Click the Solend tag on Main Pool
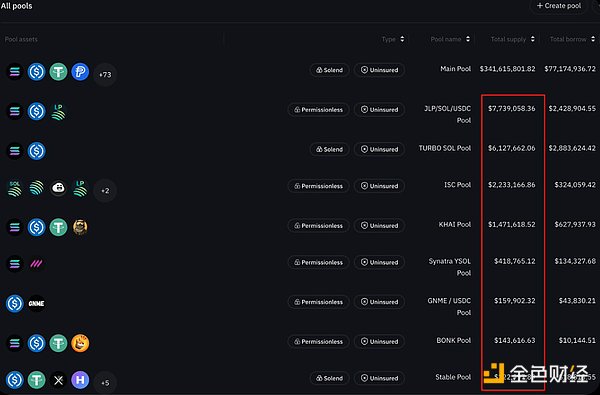The image size is (600, 395). [x=329, y=70]
